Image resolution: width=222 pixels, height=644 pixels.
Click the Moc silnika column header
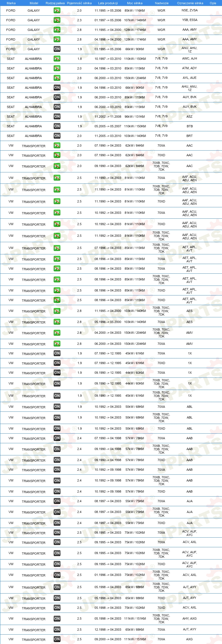pyautogui.click(x=135, y=3)
